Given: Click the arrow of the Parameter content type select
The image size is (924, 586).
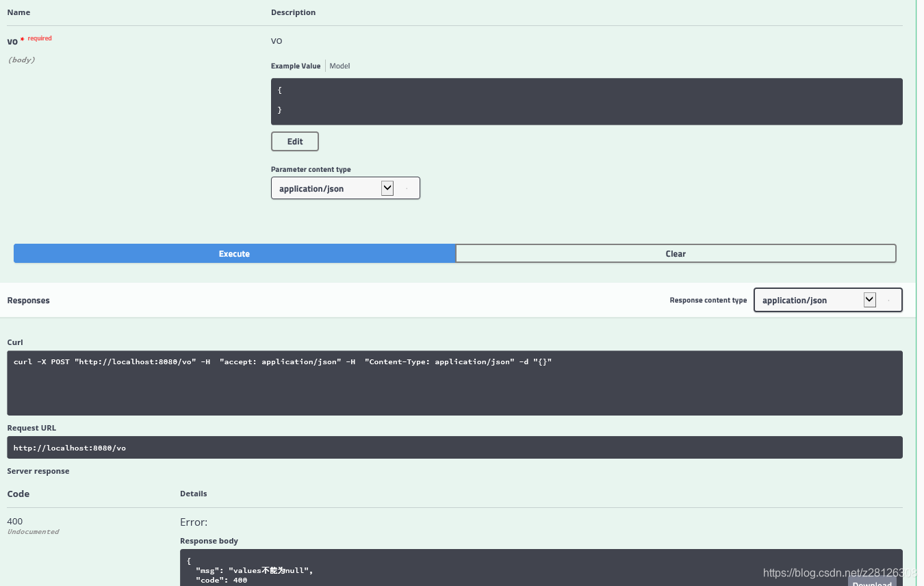Looking at the screenshot, I should (387, 188).
